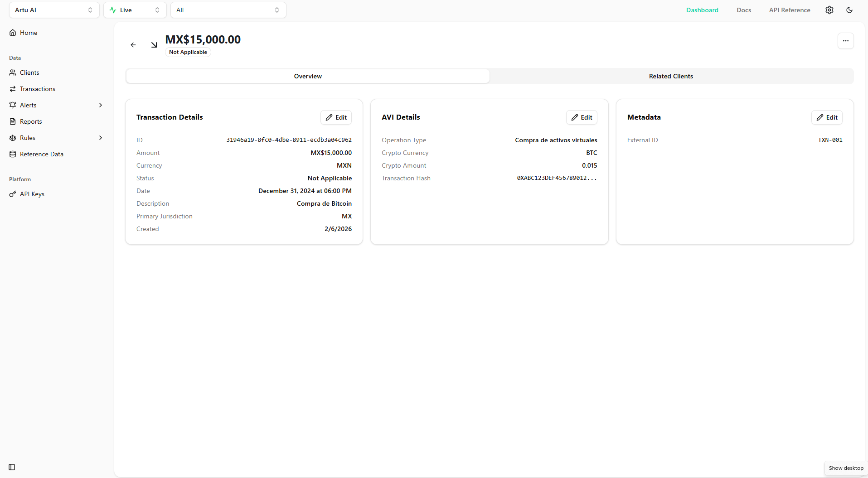Edit the Transaction Details card
Viewport: 868px width, 478px height.
point(336,117)
